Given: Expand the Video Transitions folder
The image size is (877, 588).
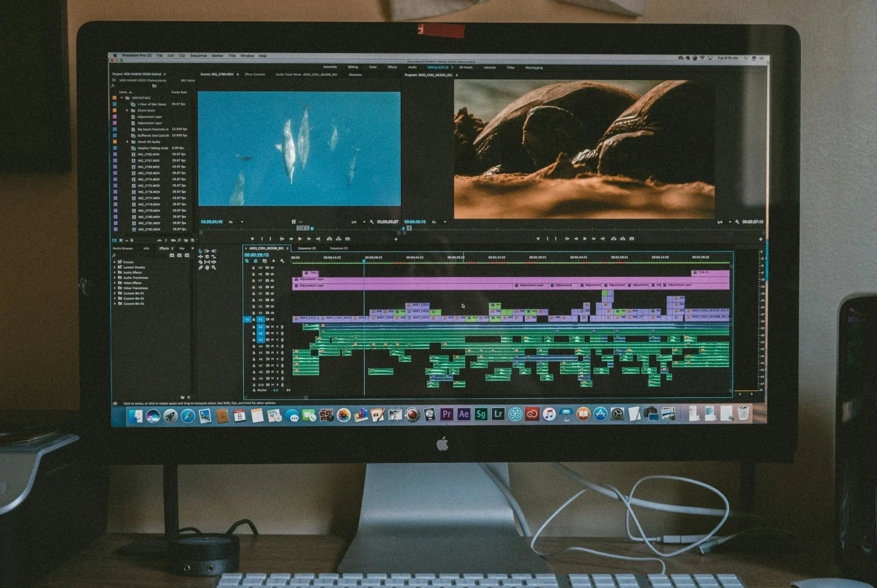Looking at the screenshot, I should click(x=115, y=288).
